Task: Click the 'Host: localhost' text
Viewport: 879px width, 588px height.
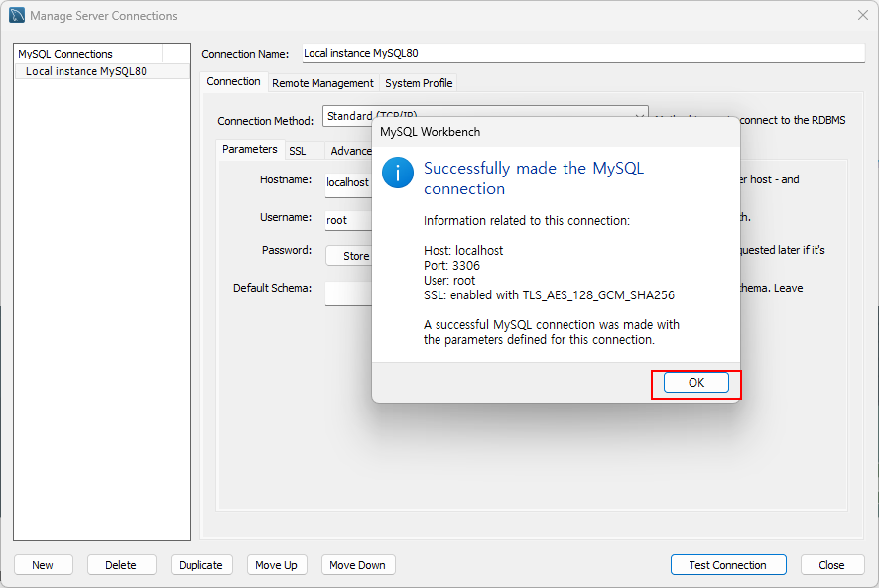Action: click(x=463, y=250)
